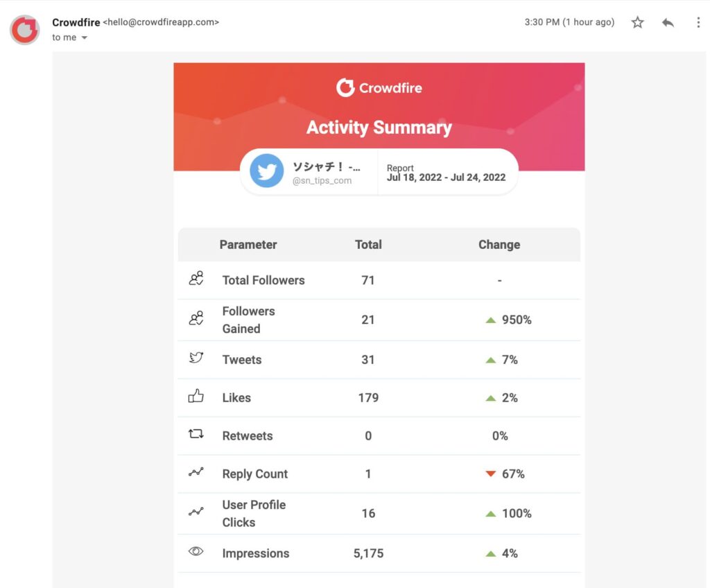This screenshot has width=710, height=588.
Task: Select the Activity Summary heading
Action: click(x=379, y=128)
